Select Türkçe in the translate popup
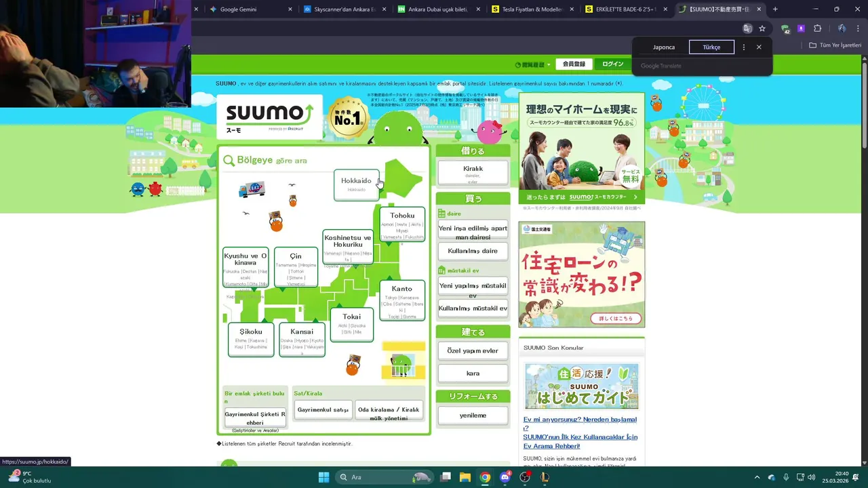This screenshot has height=488, width=868. click(x=711, y=47)
